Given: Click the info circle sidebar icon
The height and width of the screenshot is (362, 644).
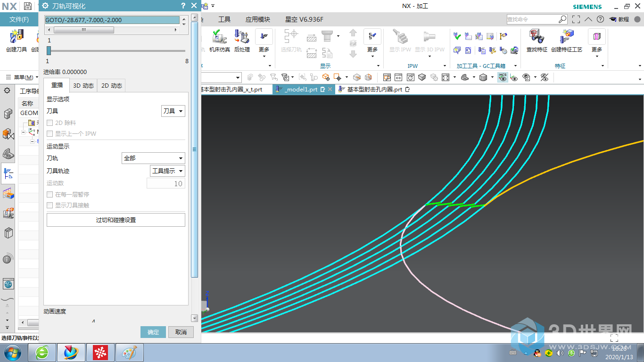Looking at the screenshot, I should click(8, 259).
